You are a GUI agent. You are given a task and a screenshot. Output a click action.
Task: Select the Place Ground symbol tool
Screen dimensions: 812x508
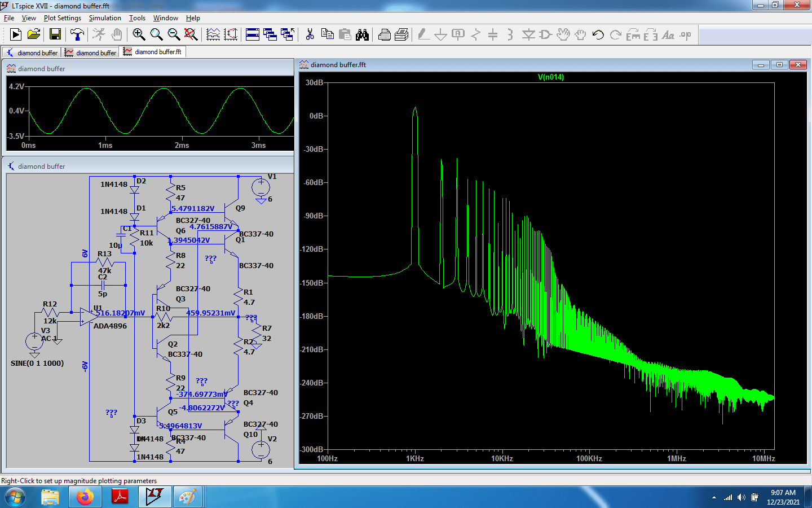[x=441, y=35]
